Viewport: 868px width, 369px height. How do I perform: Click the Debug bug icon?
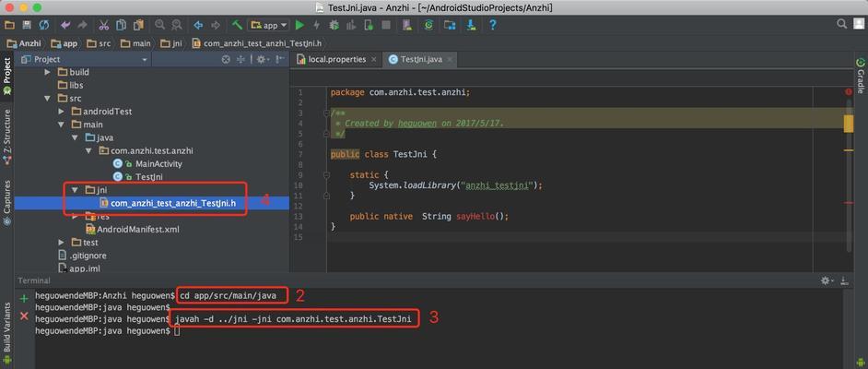pyautogui.click(x=334, y=25)
